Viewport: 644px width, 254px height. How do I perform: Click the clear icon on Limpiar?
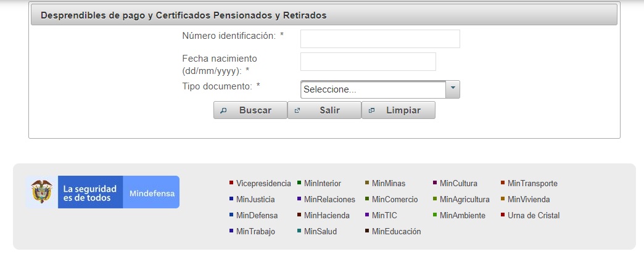pyautogui.click(x=371, y=110)
